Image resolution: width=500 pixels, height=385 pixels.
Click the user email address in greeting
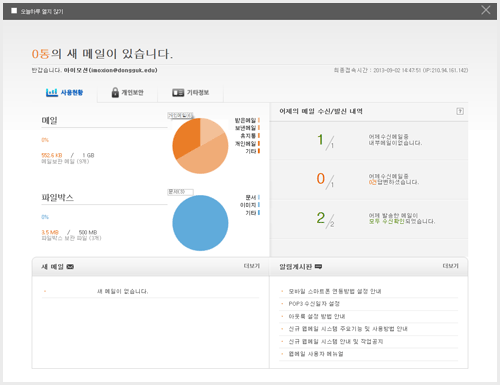tap(123, 70)
